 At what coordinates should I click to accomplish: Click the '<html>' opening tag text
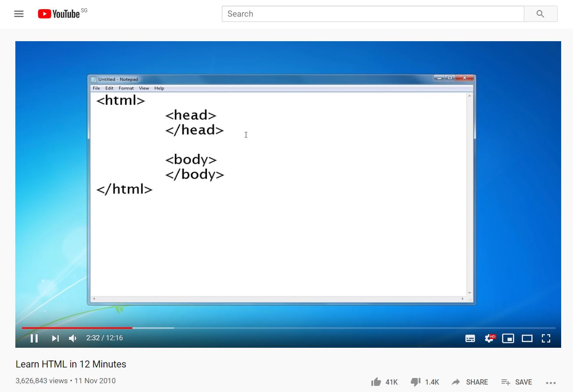[121, 100]
